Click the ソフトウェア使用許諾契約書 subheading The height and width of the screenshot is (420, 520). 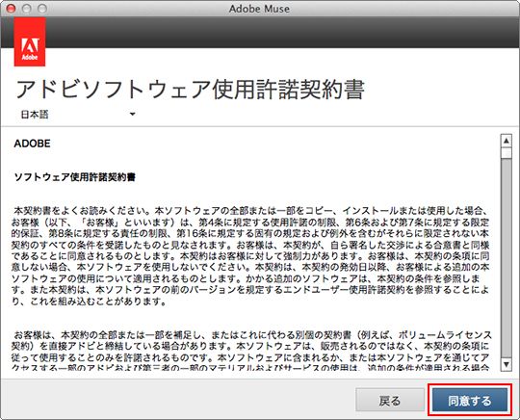(x=75, y=177)
